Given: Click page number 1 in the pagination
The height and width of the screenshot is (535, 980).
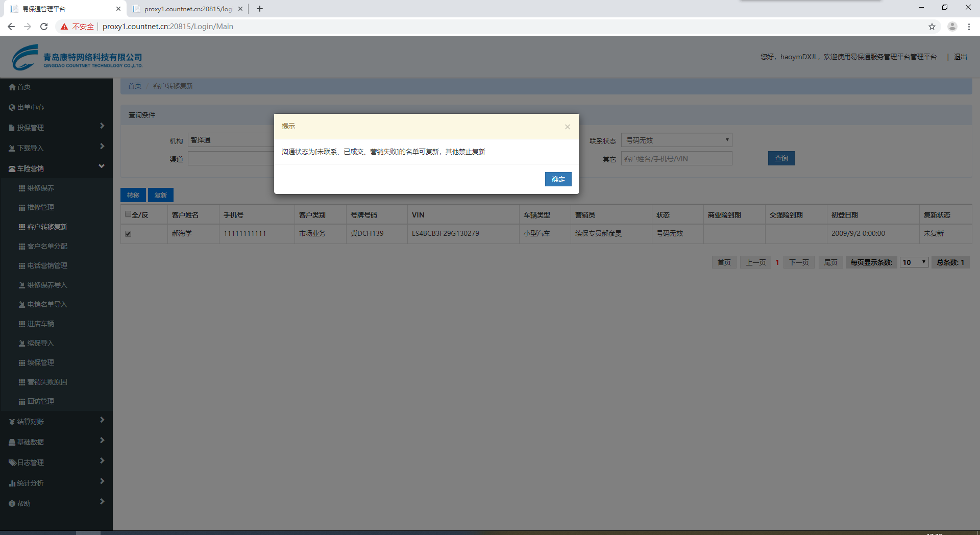Looking at the screenshot, I should click(x=777, y=262).
